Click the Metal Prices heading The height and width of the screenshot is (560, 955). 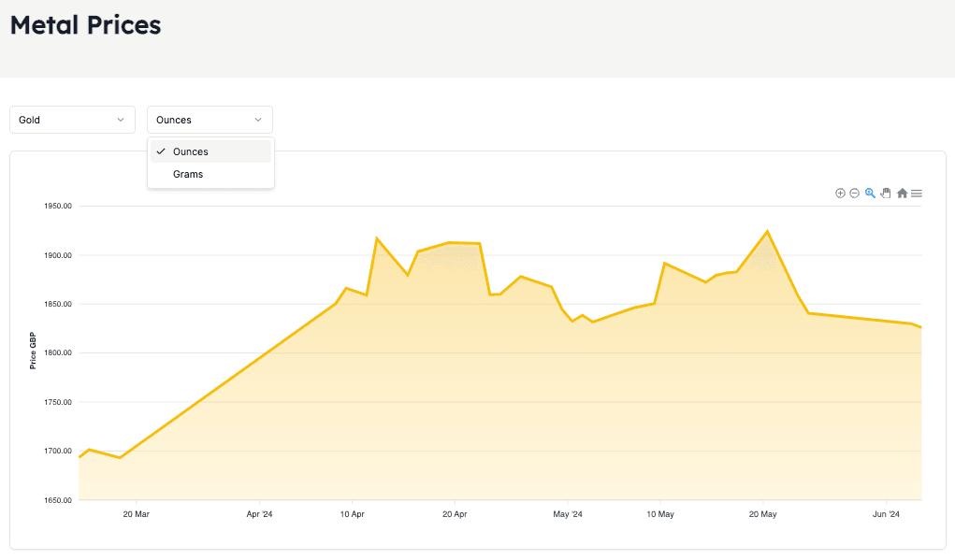click(x=85, y=25)
